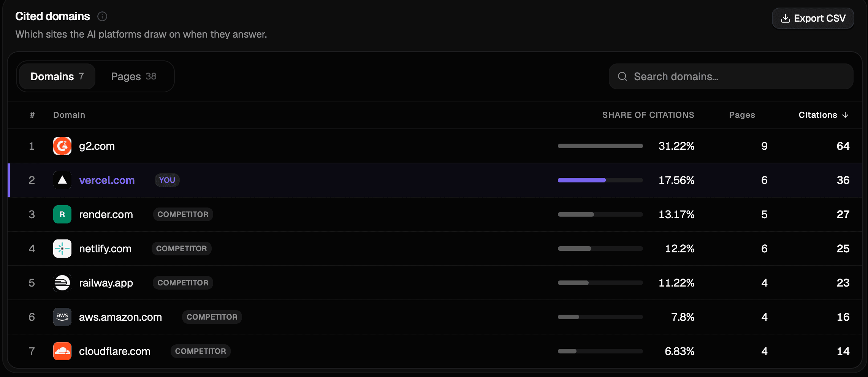Click the AWS logo icon

62,317
